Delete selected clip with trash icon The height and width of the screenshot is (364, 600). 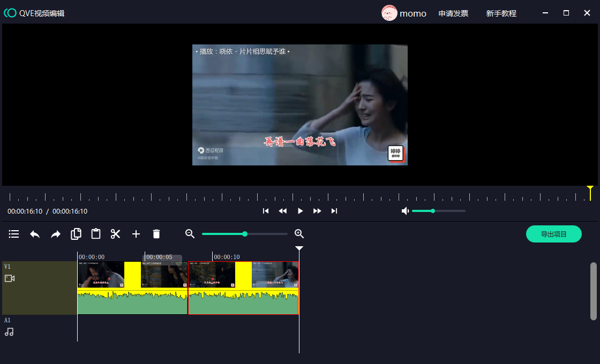(x=156, y=234)
